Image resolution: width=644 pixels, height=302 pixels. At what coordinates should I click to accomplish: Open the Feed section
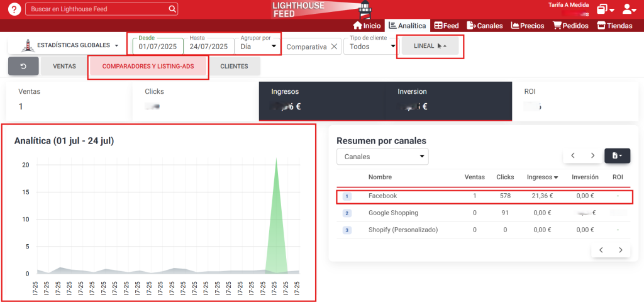(447, 25)
